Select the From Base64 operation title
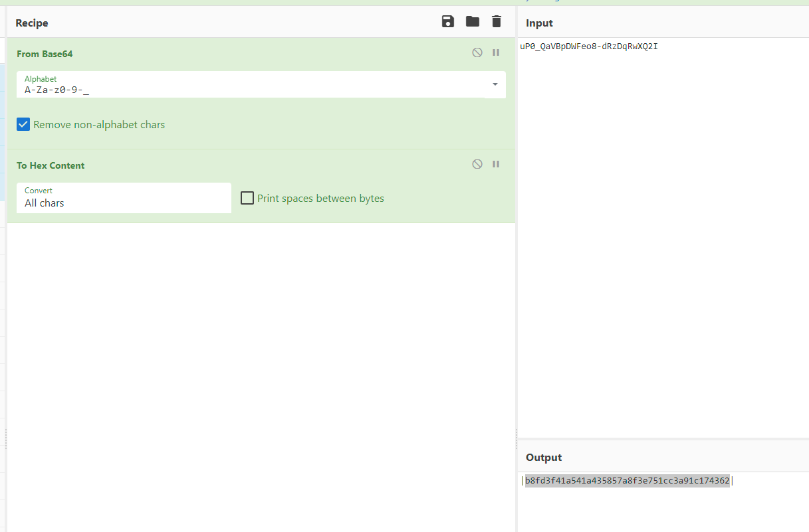The image size is (809, 532). pos(45,54)
